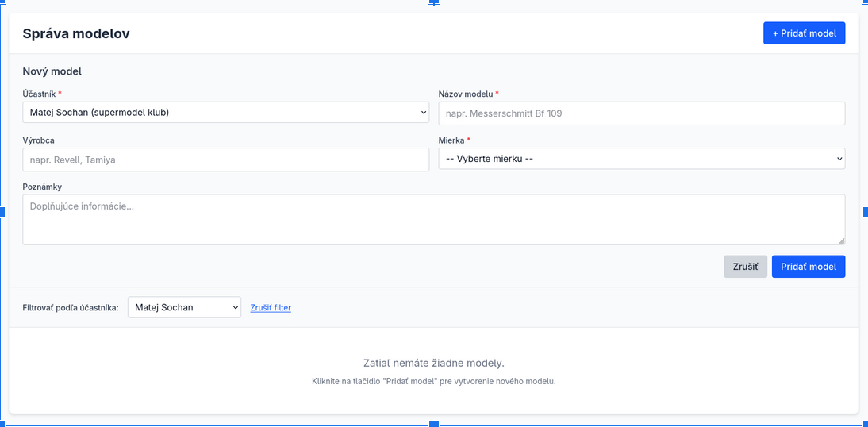
Task: Click the 'Správa modelov' heading
Action: pos(76,33)
